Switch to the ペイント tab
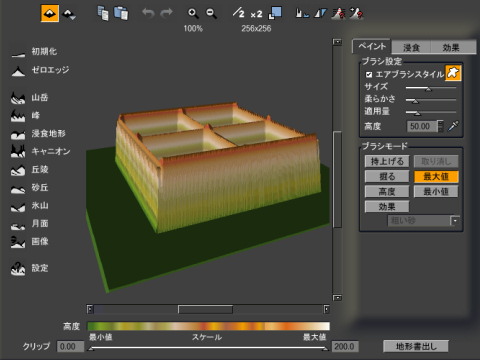Screen dimensions: 480x360 click(x=372, y=46)
